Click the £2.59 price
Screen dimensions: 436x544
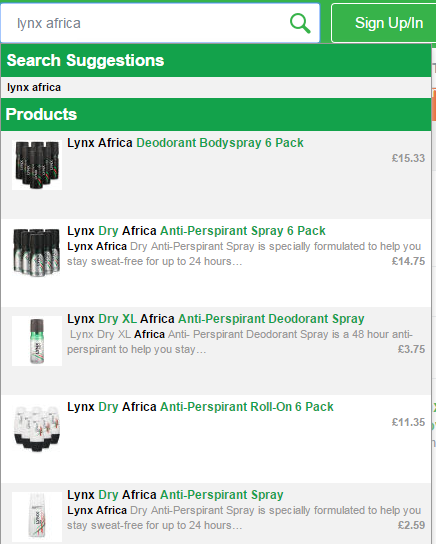pyautogui.click(x=411, y=525)
